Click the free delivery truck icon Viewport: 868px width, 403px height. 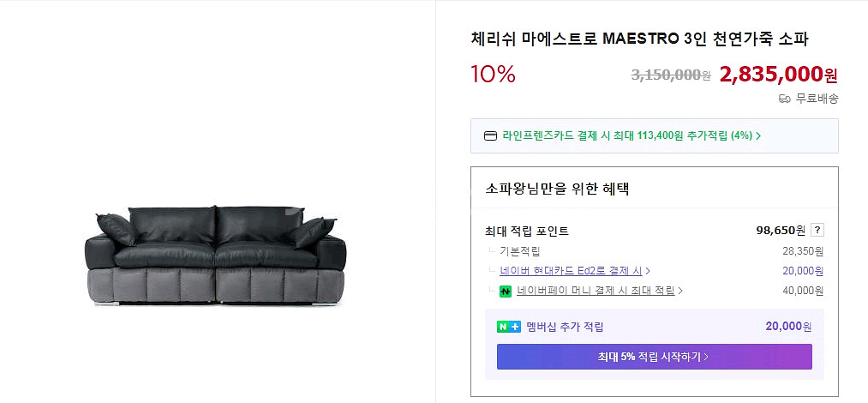click(x=784, y=99)
